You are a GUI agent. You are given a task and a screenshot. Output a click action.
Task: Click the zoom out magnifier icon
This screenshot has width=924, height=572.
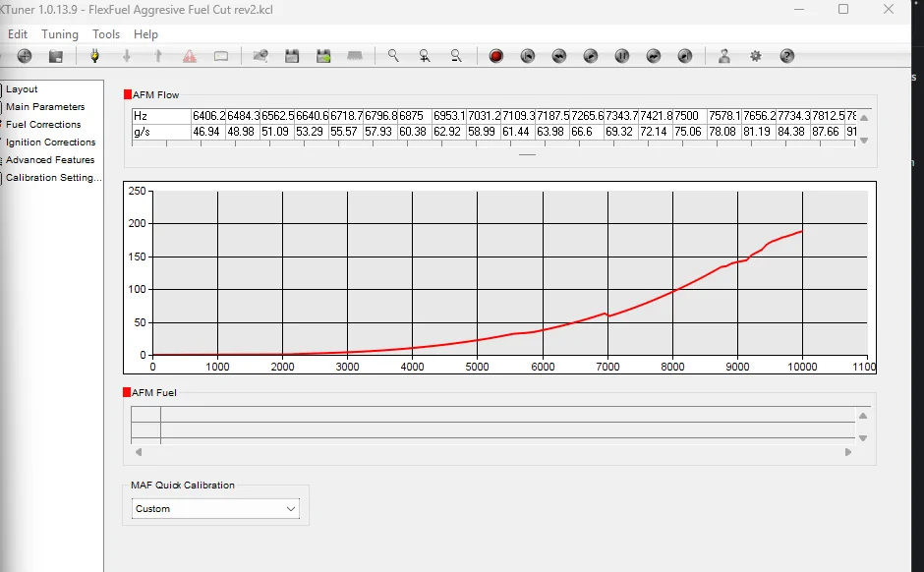pyautogui.click(x=456, y=56)
